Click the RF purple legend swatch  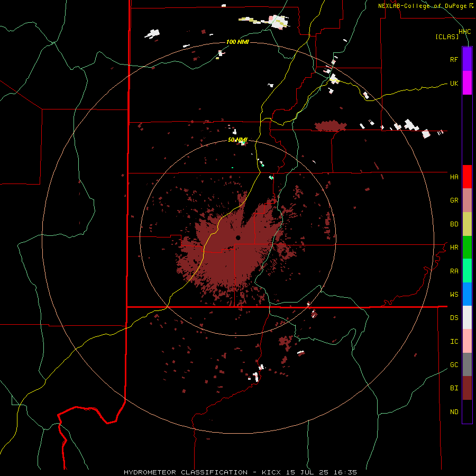(x=467, y=59)
